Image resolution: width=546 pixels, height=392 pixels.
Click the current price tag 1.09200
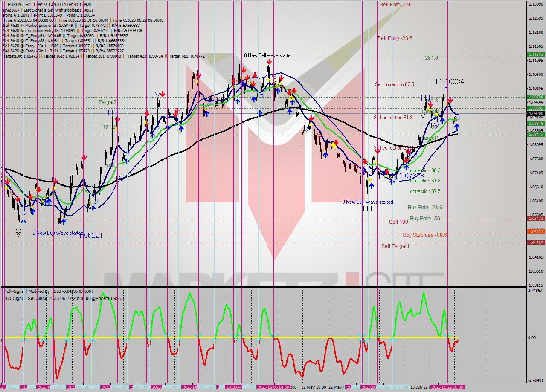point(536,114)
